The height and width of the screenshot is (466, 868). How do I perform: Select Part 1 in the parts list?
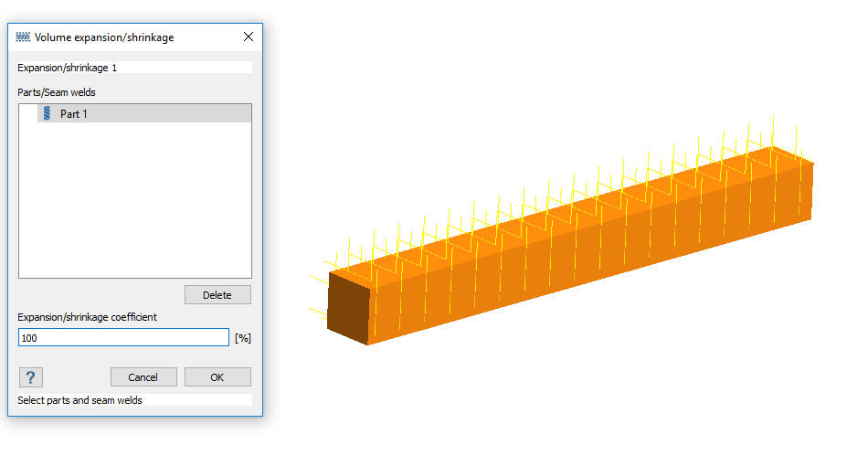(x=74, y=114)
